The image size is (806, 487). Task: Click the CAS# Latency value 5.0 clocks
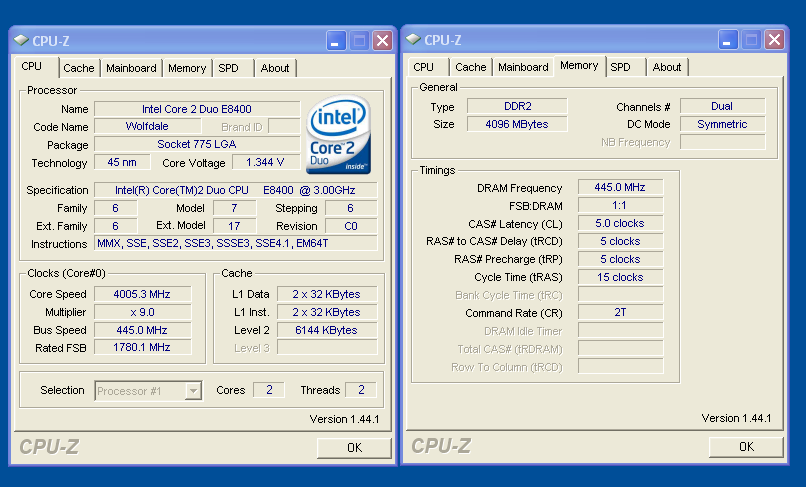(x=620, y=223)
